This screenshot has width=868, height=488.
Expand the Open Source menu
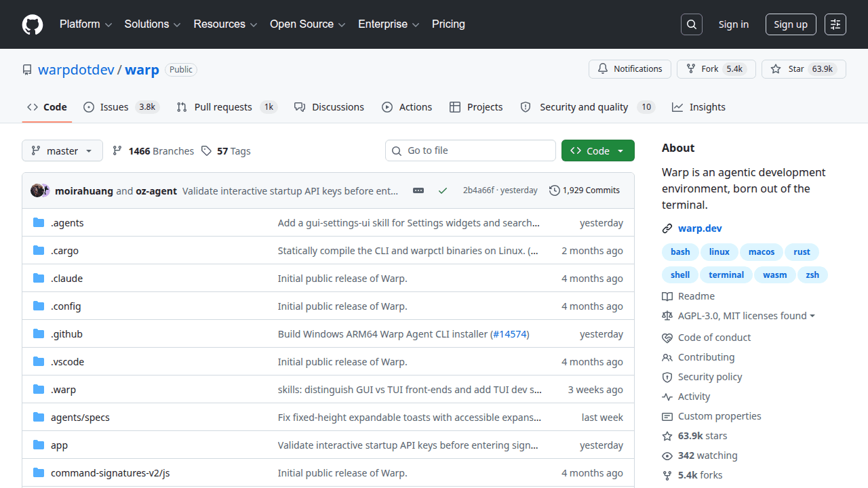[x=308, y=24]
